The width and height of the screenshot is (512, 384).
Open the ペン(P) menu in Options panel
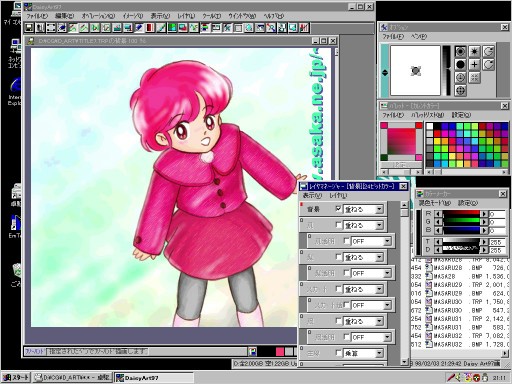(x=419, y=36)
